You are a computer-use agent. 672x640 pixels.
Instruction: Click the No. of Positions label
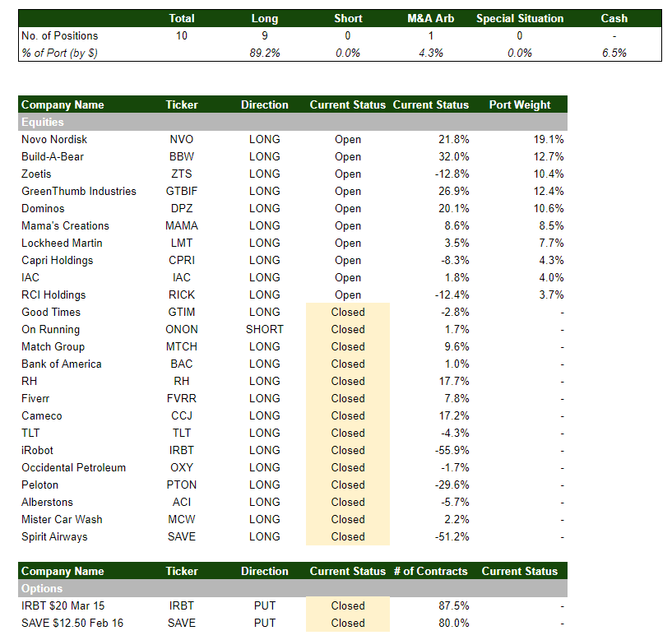[59, 35]
